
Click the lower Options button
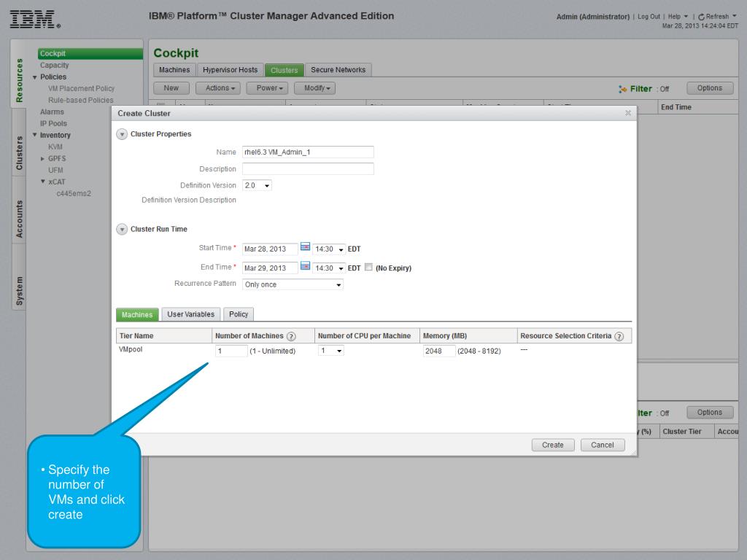[709, 413]
